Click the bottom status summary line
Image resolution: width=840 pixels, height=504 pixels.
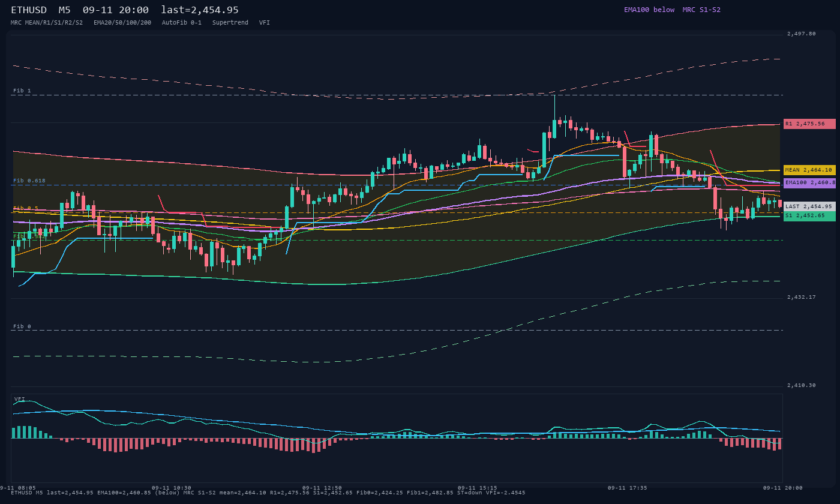(268, 493)
